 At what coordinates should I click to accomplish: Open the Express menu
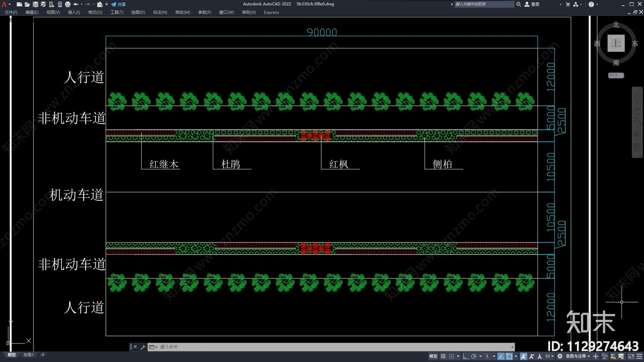pos(271,12)
